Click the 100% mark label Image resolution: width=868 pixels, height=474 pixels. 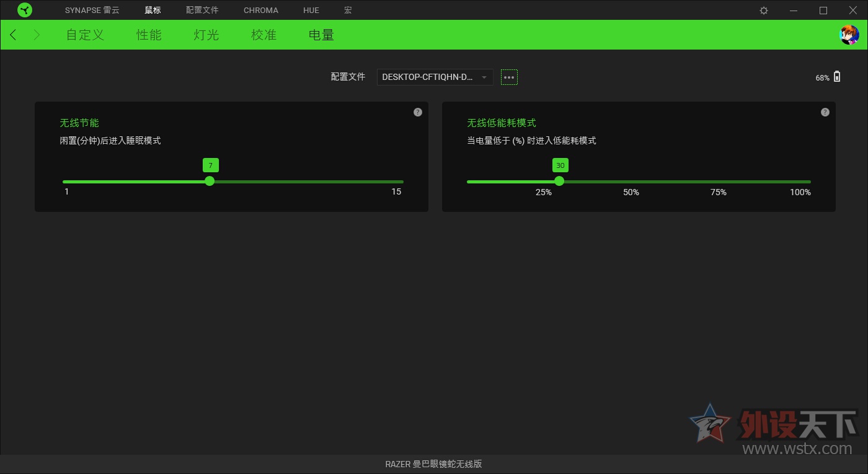[800, 192]
